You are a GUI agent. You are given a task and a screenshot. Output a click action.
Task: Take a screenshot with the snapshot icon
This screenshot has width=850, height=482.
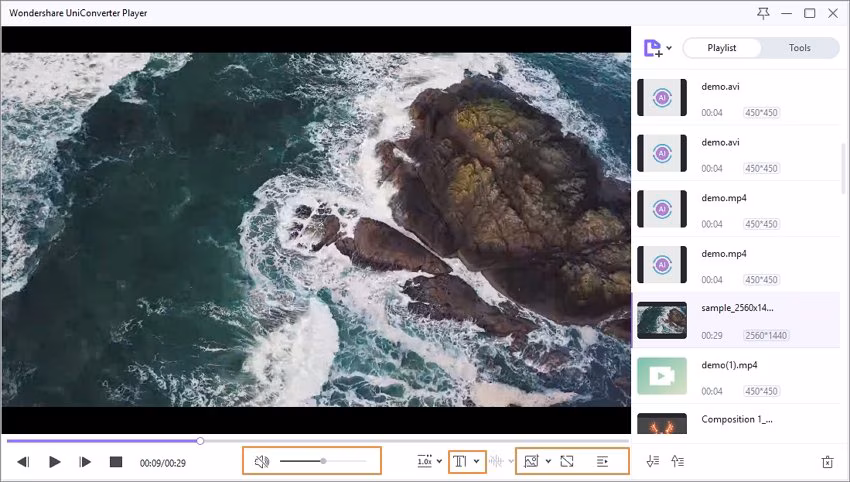tap(531, 461)
